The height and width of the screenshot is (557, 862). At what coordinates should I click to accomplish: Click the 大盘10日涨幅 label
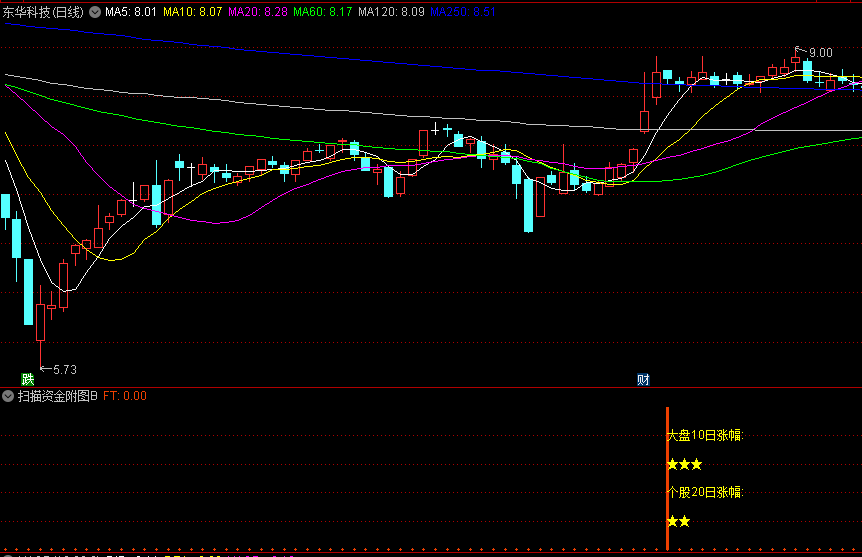[x=705, y=435]
